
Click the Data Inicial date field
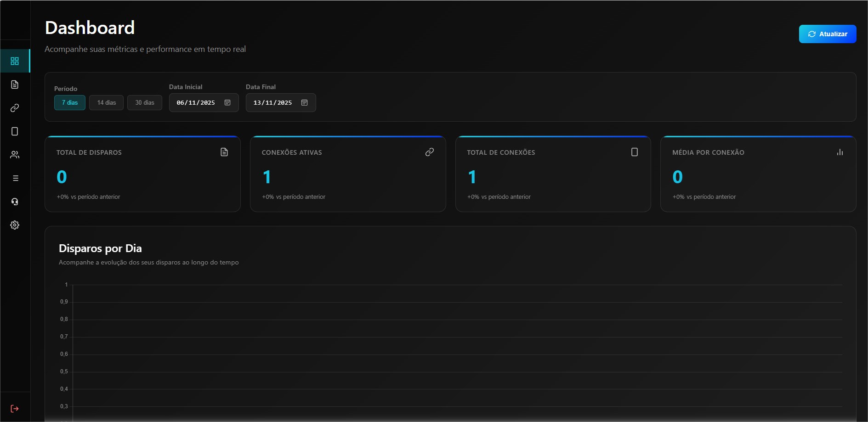(x=196, y=103)
